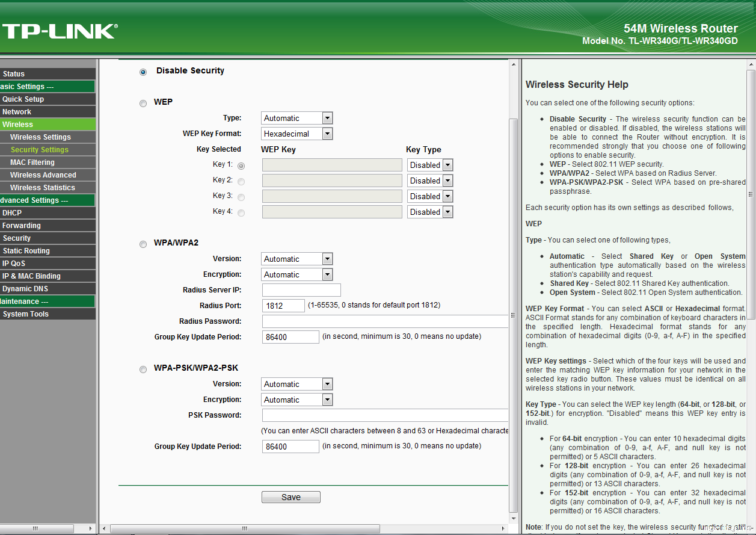Focus the Radius Server IP field
The width and height of the screenshot is (756, 535).
pyautogui.click(x=301, y=290)
